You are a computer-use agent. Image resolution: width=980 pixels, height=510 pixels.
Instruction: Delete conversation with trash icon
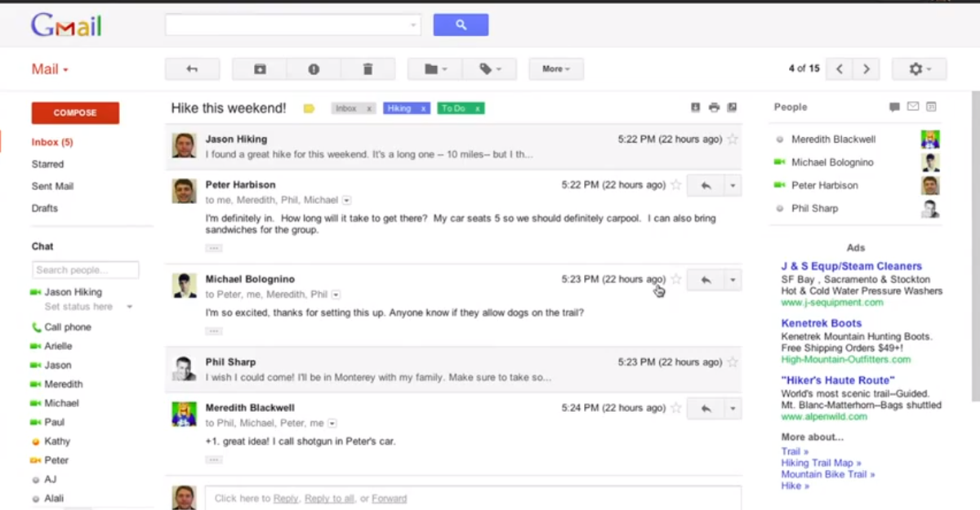pyautogui.click(x=367, y=69)
